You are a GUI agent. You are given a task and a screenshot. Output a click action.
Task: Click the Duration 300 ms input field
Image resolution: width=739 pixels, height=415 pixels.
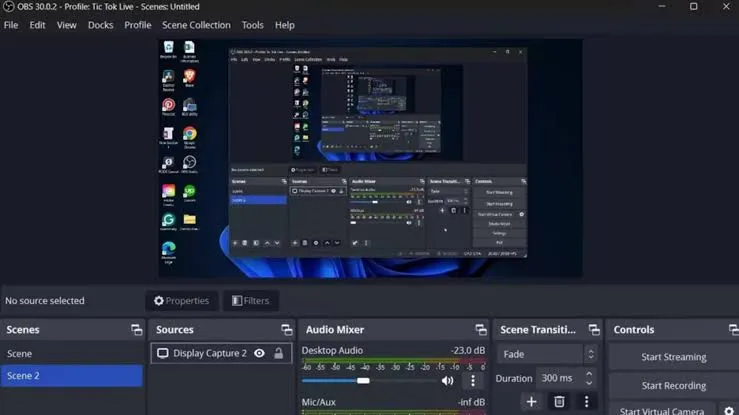point(560,378)
